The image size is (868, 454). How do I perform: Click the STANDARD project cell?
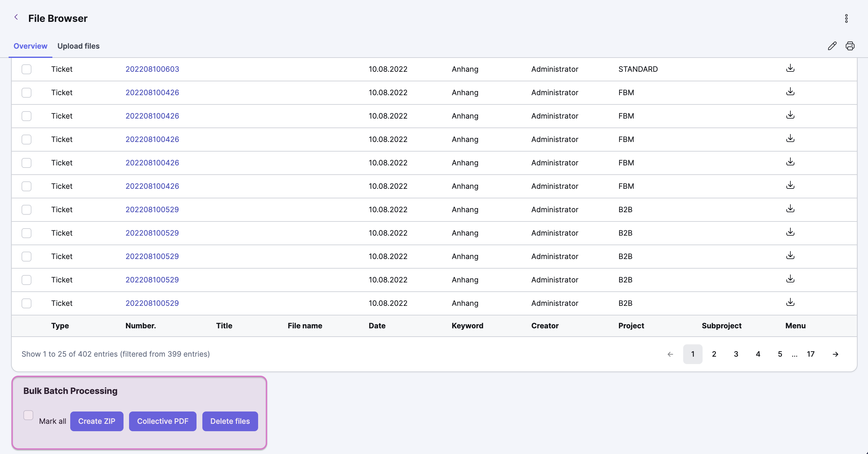[x=638, y=69]
